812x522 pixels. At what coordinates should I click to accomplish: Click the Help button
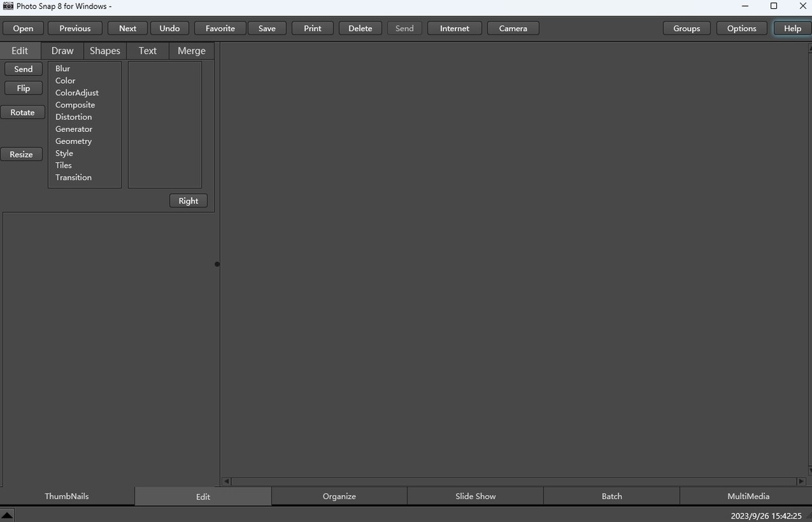[x=792, y=28]
